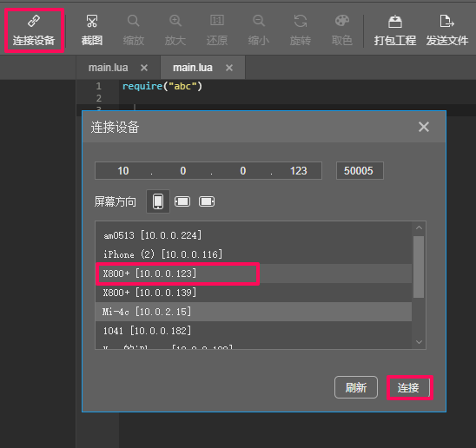This screenshot has width=476, height=448.
Task: Click the port field showing 50005
Action: (x=360, y=170)
